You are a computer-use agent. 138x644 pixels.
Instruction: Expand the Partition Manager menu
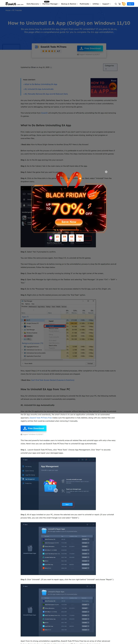[x=51, y=4]
